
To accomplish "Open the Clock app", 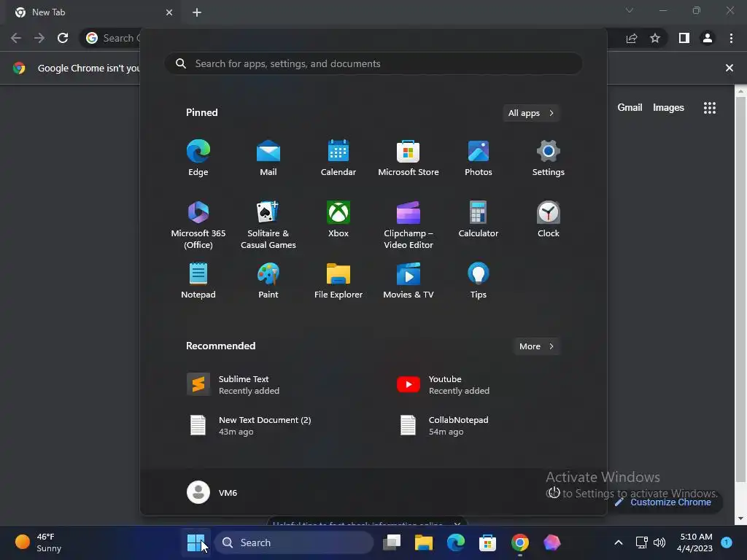I will click(549, 219).
